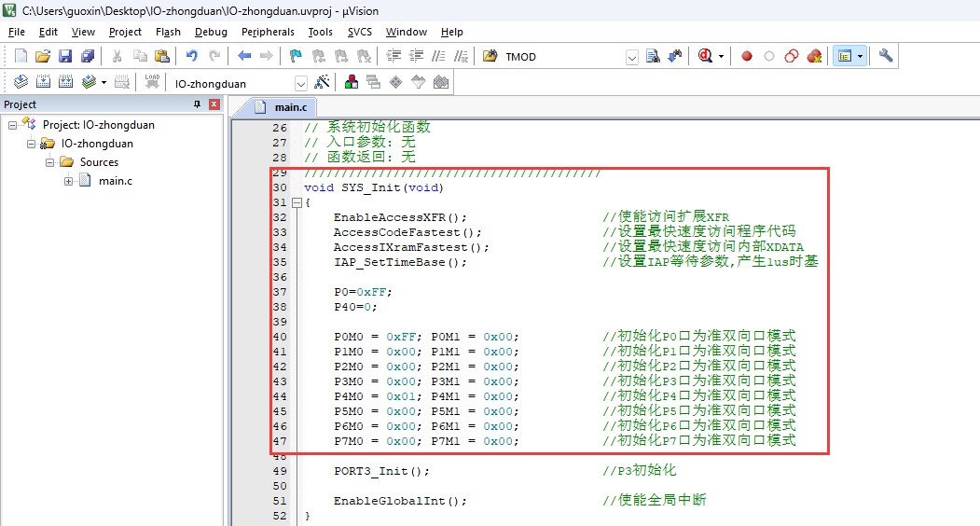Open the Help menu
The width and height of the screenshot is (980, 526).
point(452,32)
